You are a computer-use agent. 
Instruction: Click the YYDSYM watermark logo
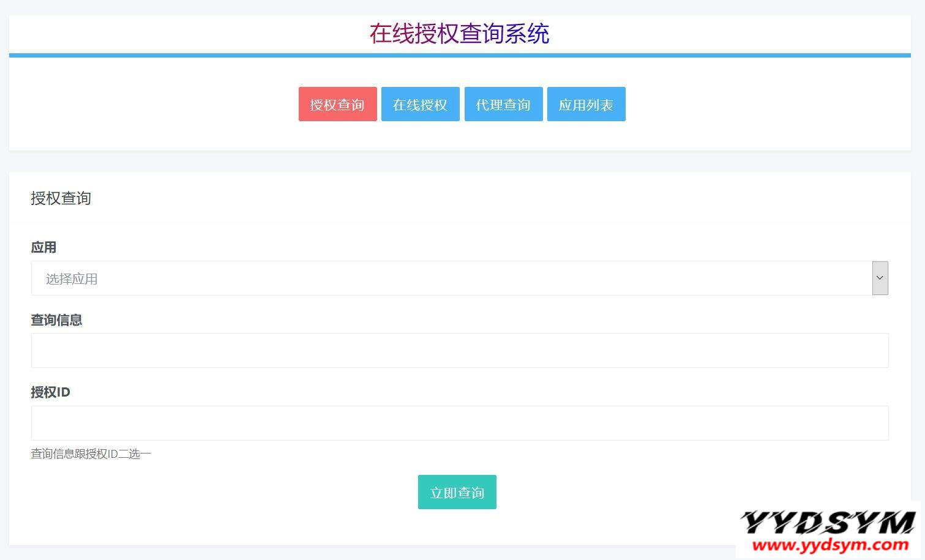coord(827,523)
